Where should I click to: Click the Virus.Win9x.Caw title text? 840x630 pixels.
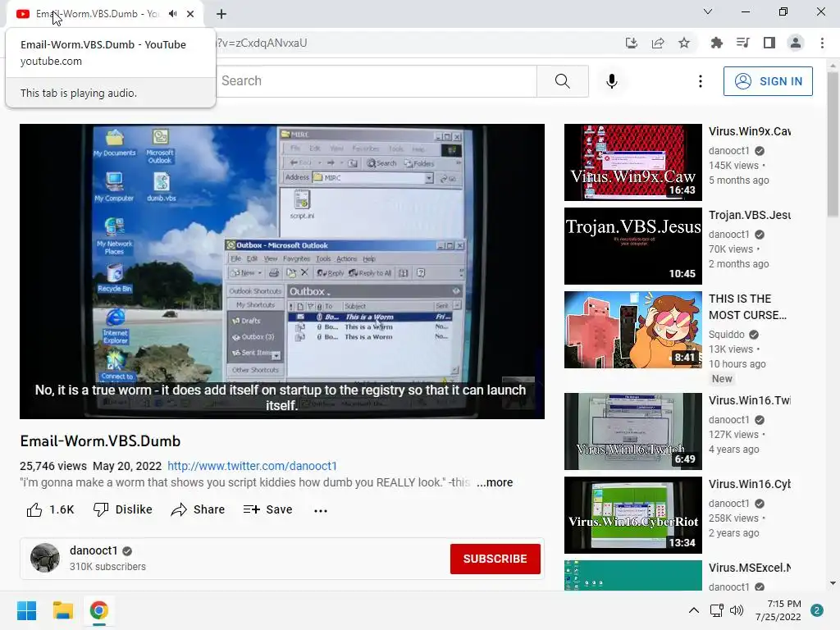tap(750, 132)
